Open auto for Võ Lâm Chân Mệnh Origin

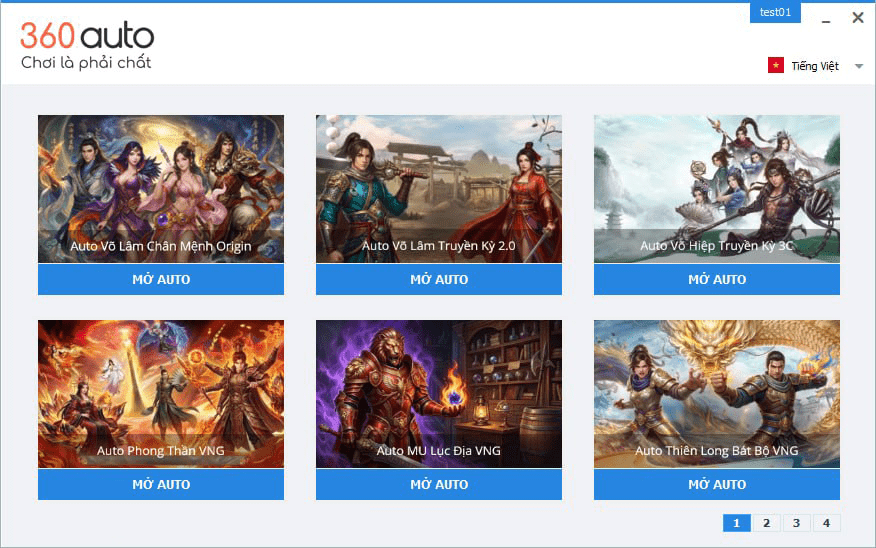click(x=161, y=279)
